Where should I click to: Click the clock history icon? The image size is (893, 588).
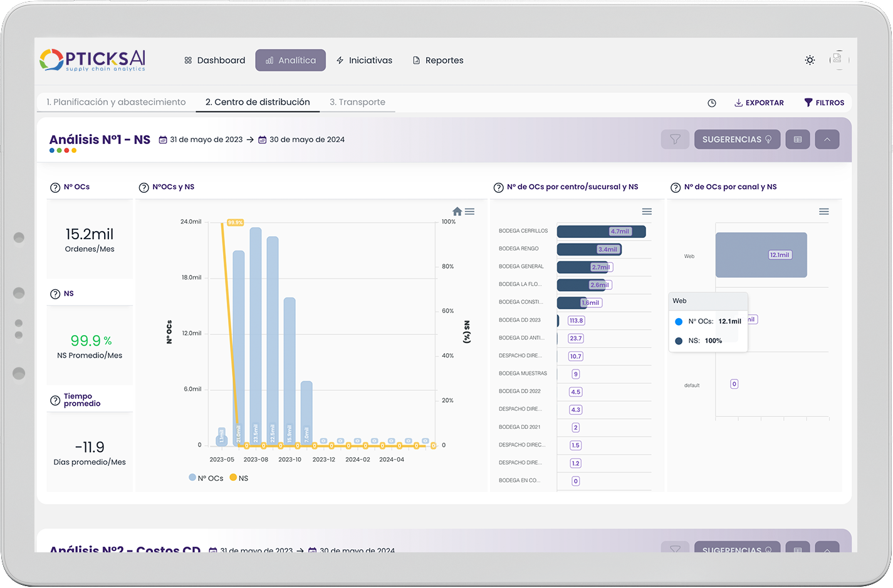pyautogui.click(x=712, y=103)
